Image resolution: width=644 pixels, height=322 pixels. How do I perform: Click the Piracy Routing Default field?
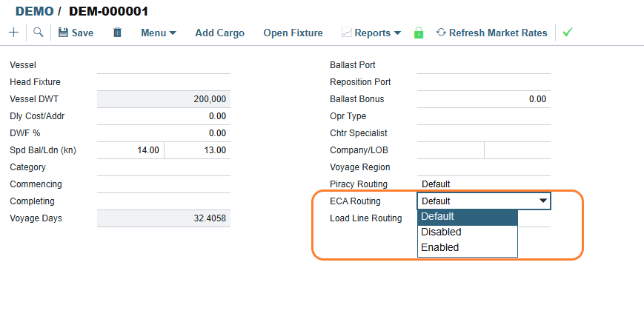pos(483,184)
